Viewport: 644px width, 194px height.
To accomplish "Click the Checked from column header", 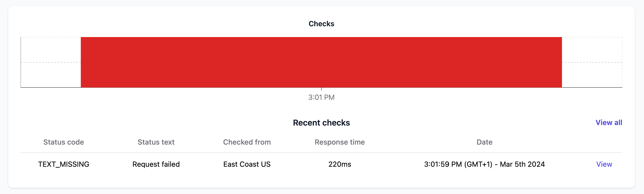I will click(x=247, y=142).
